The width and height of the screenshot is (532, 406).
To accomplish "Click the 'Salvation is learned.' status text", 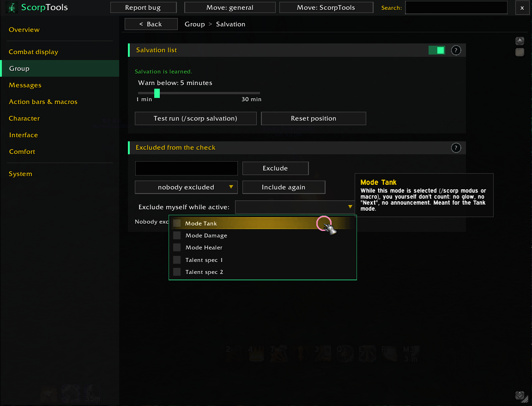I will (163, 72).
